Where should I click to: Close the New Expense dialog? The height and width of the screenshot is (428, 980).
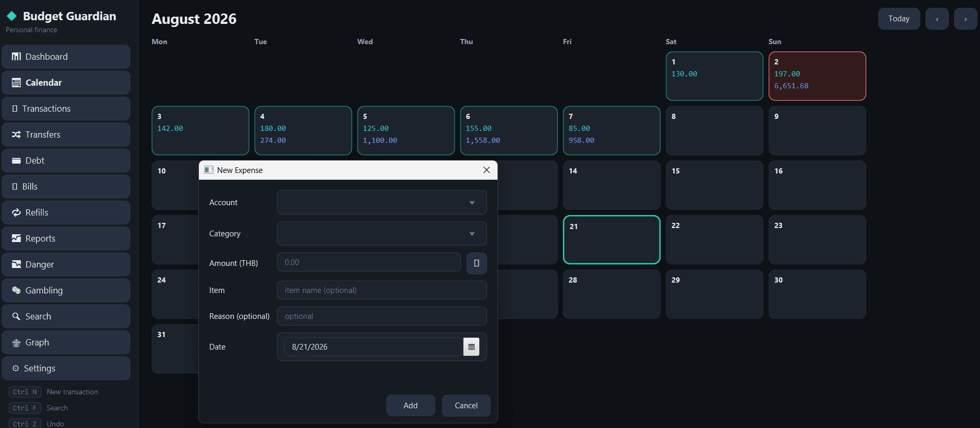(x=487, y=170)
